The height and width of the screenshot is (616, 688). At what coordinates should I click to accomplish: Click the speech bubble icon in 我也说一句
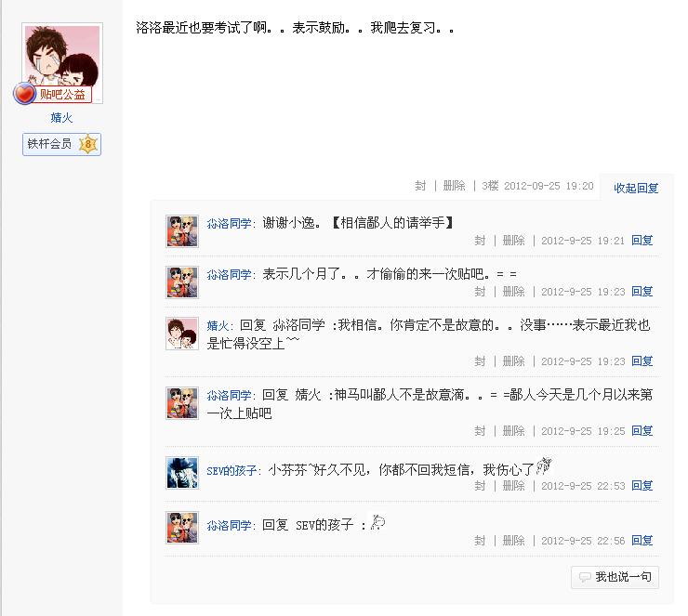(x=585, y=577)
